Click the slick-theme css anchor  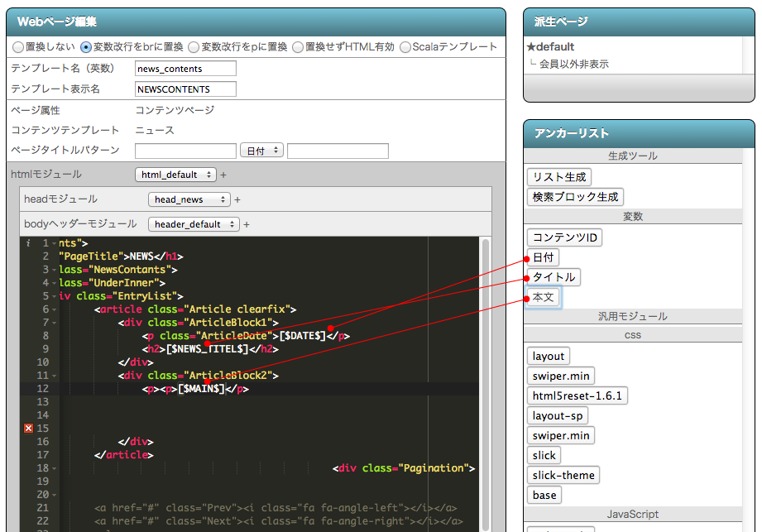coord(563,475)
